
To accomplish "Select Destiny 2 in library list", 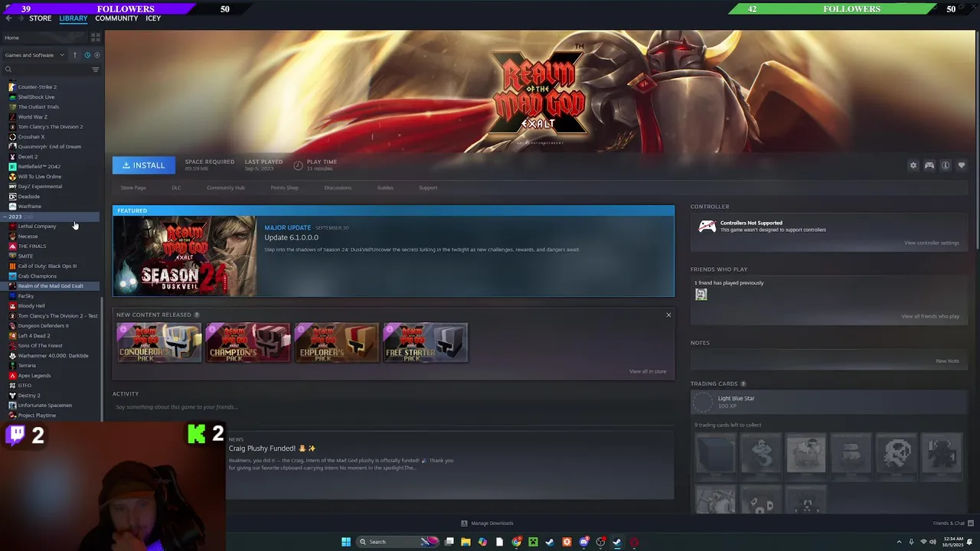I will pyautogui.click(x=29, y=396).
